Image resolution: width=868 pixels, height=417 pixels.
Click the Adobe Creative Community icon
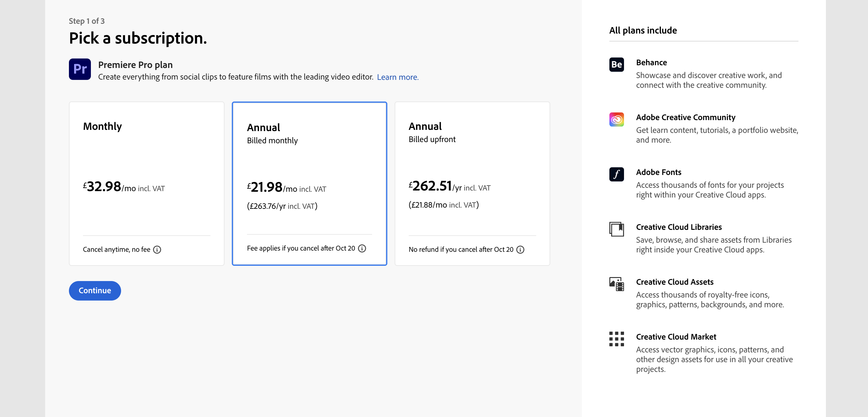coord(616,119)
